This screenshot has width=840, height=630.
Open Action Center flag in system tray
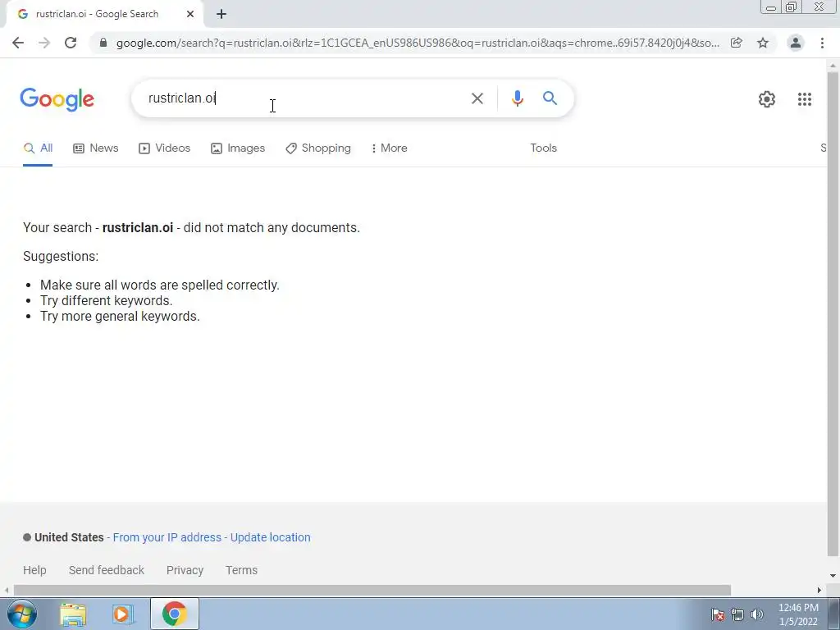pyautogui.click(x=718, y=614)
